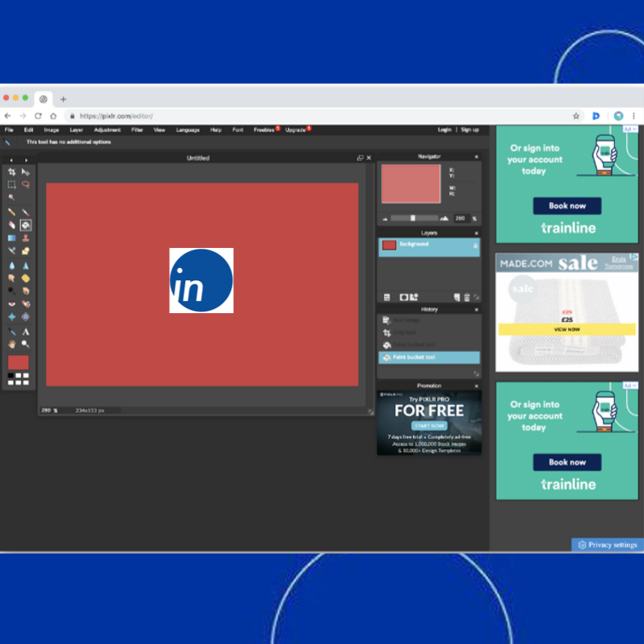Toggle the Background layer lock icon
644x644 pixels.
pos(475,246)
